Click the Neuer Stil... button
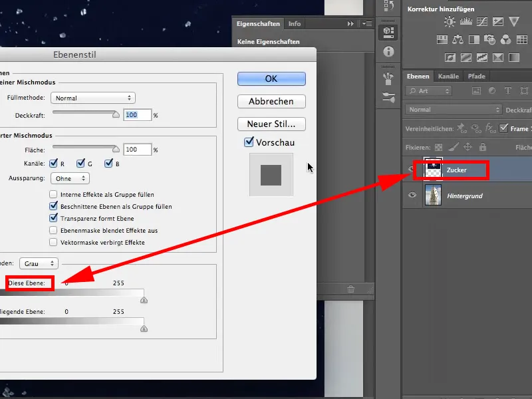The height and width of the screenshot is (399, 532). tap(271, 124)
